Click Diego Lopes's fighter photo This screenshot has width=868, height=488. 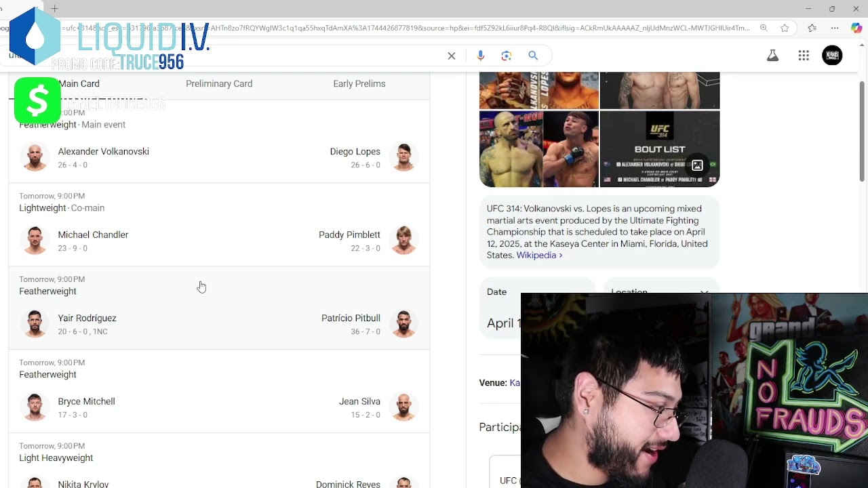[403, 157]
